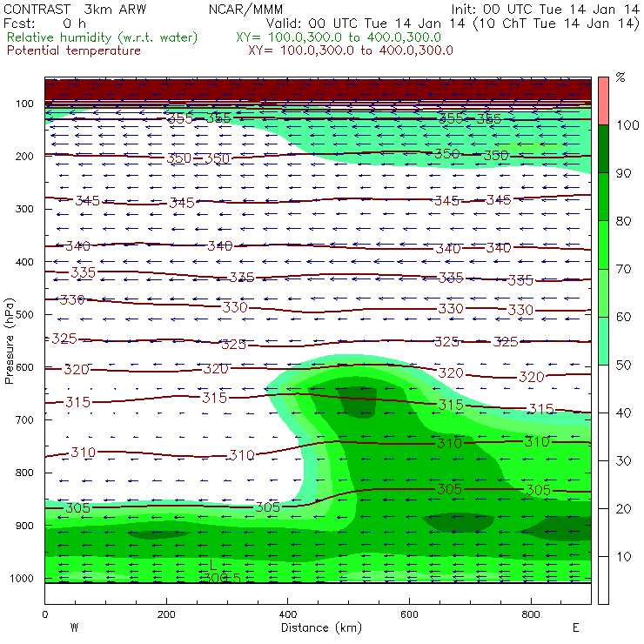Click the 500 hPa pressure axis label

tap(24, 315)
